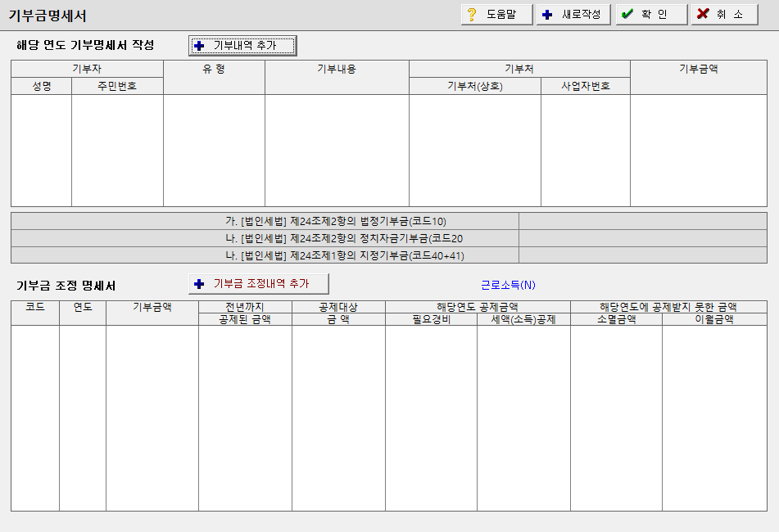
Task: Click the plus icon on 기부내역 추가
Action: [199, 46]
